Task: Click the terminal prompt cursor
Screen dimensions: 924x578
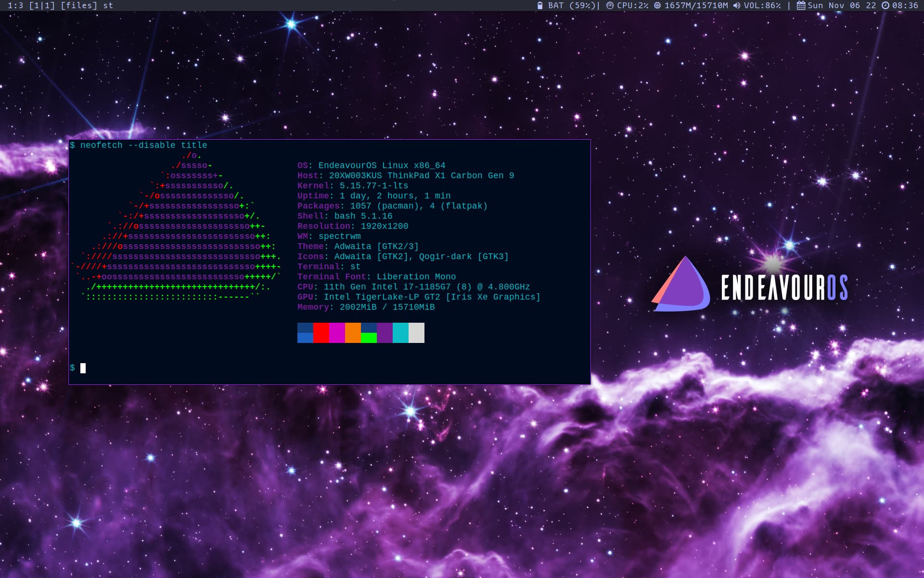Action: tap(83, 368)
